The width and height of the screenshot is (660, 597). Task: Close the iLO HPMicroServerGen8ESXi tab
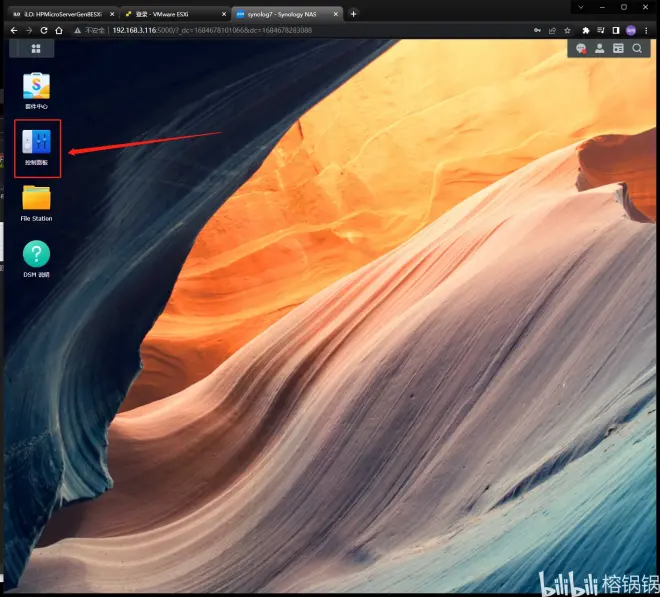112,14
